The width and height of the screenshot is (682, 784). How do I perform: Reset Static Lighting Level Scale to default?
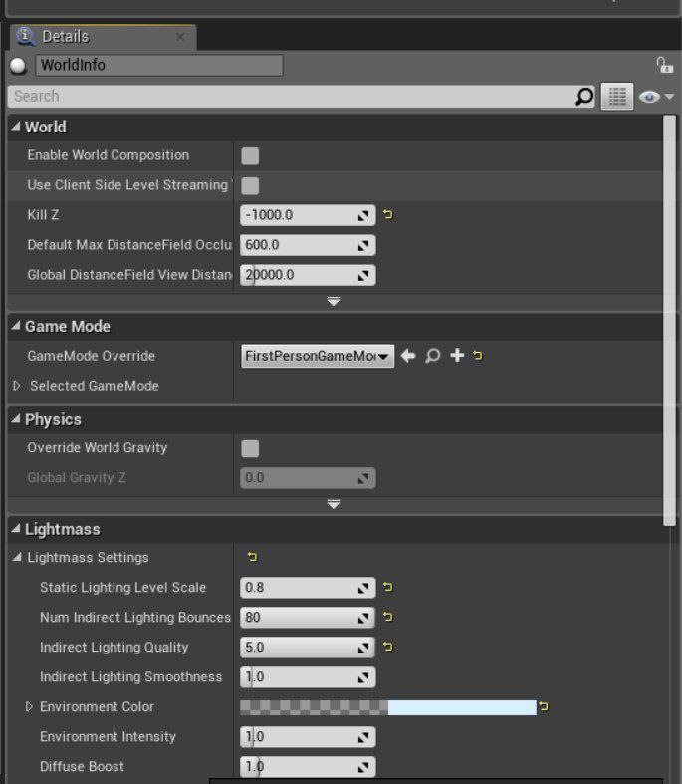click(x=387, y=587)
